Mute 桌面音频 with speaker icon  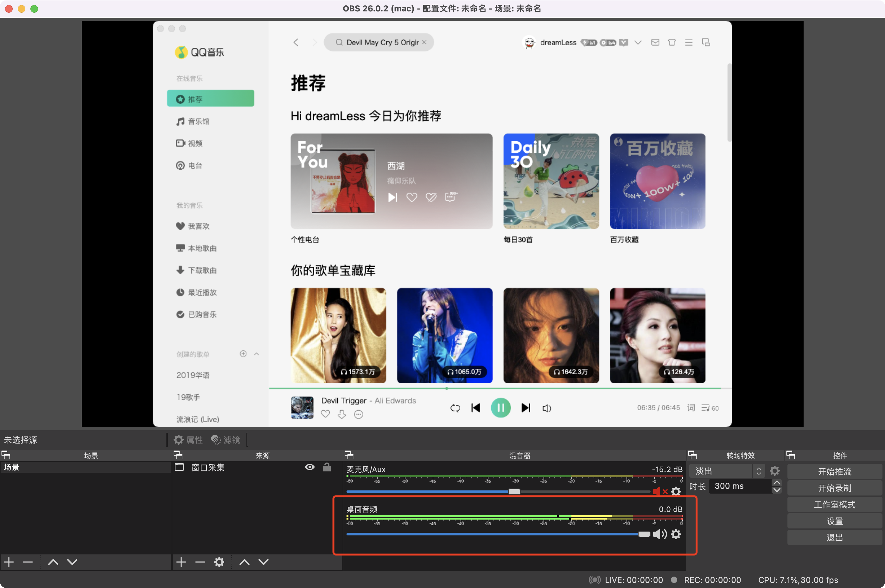point(660,534)
